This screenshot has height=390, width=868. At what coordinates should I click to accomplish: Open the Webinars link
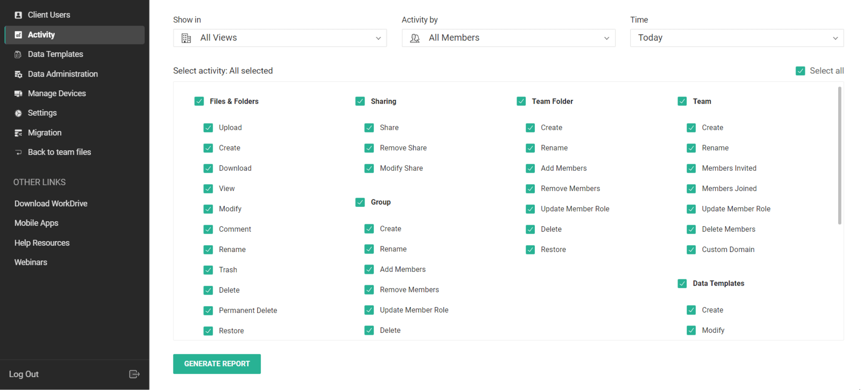coord(31,262)
